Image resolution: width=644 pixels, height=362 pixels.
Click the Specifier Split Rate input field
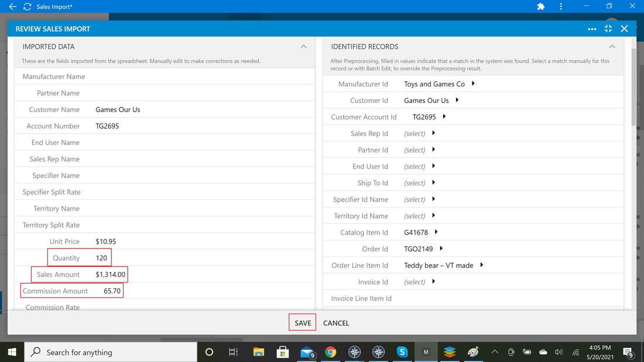point(203,192)
